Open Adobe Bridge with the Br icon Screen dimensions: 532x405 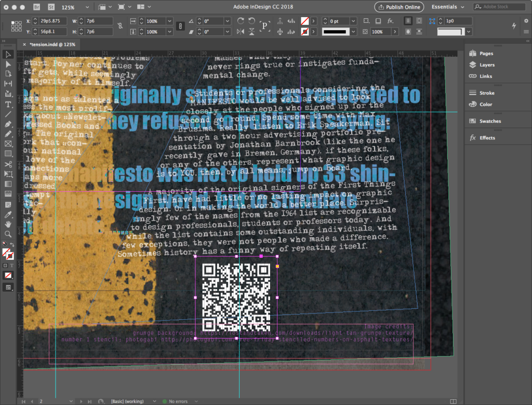36,7
